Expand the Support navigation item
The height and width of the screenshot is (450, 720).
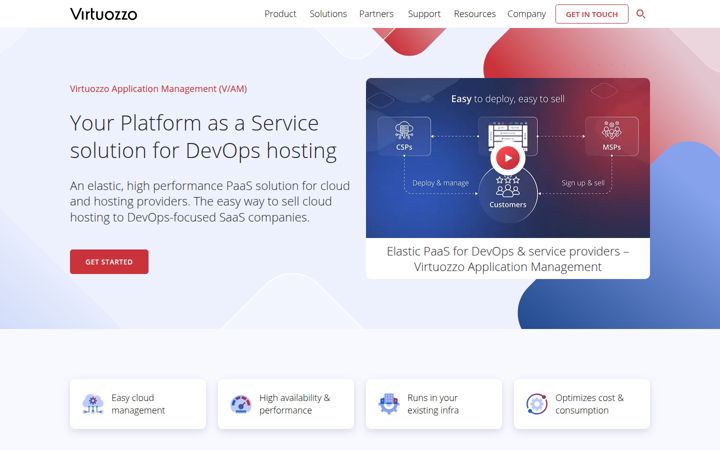(424, 14)
